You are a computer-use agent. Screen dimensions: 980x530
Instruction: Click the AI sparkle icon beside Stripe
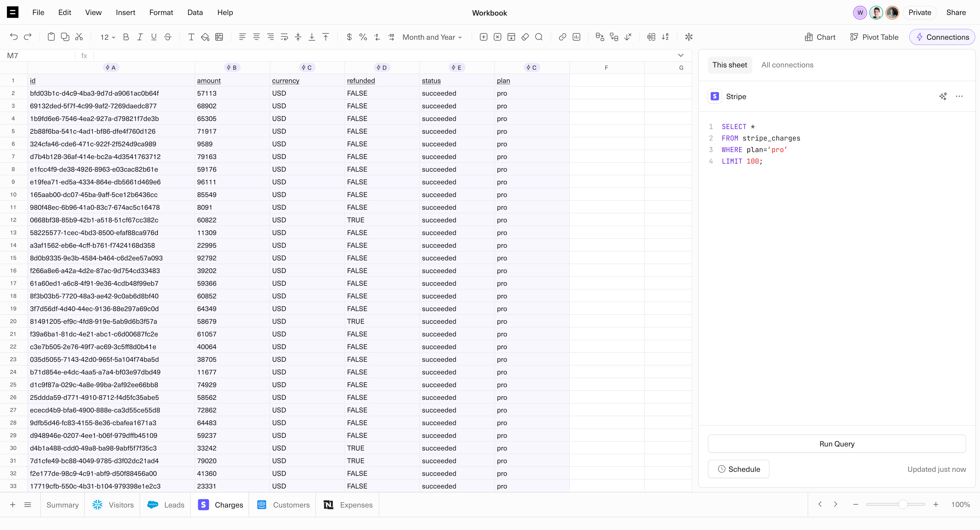click(943, 96)
